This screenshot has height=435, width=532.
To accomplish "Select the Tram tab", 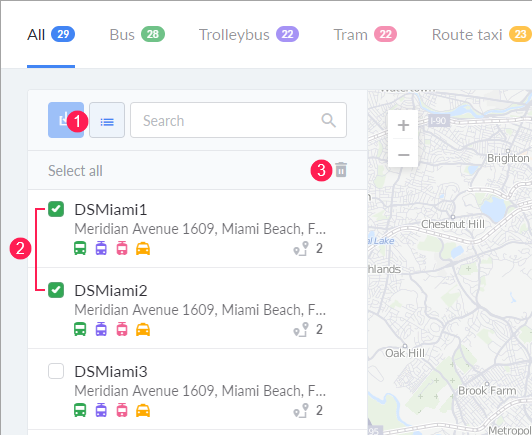I will coord(365,35).
